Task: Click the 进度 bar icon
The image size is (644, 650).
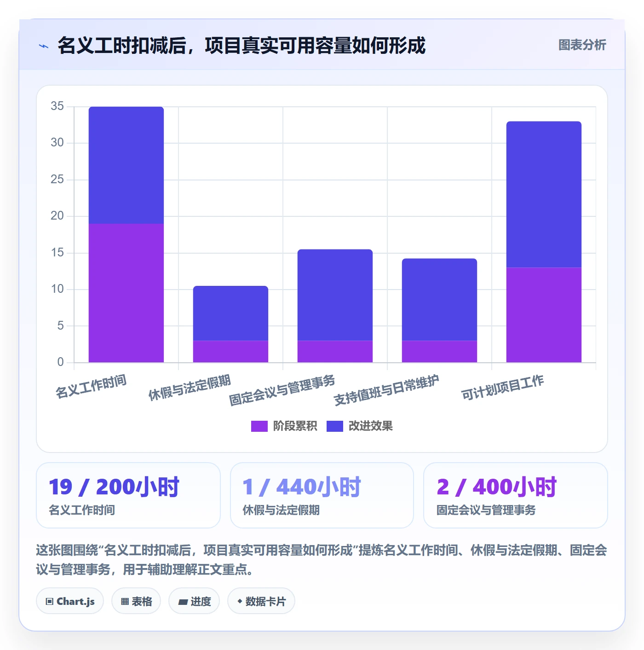Action: [x=183, y=602]
